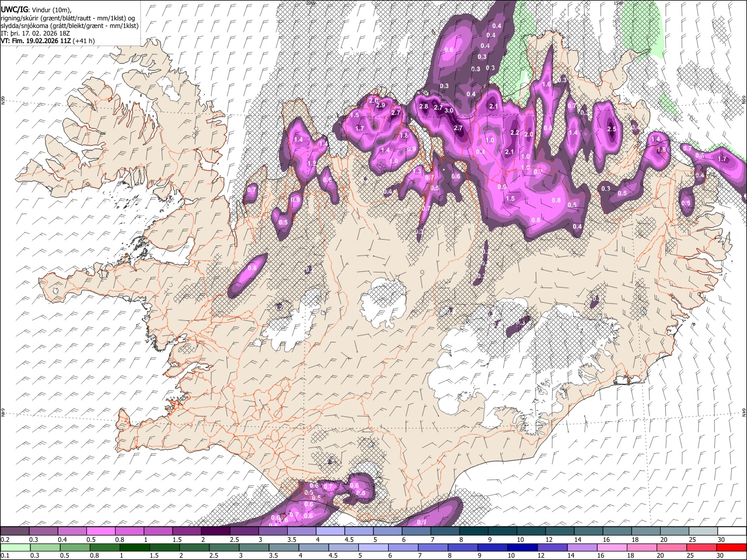Click the 'rigning/skúrir' line in title box
Screen dimensions: 747x560
69,17
